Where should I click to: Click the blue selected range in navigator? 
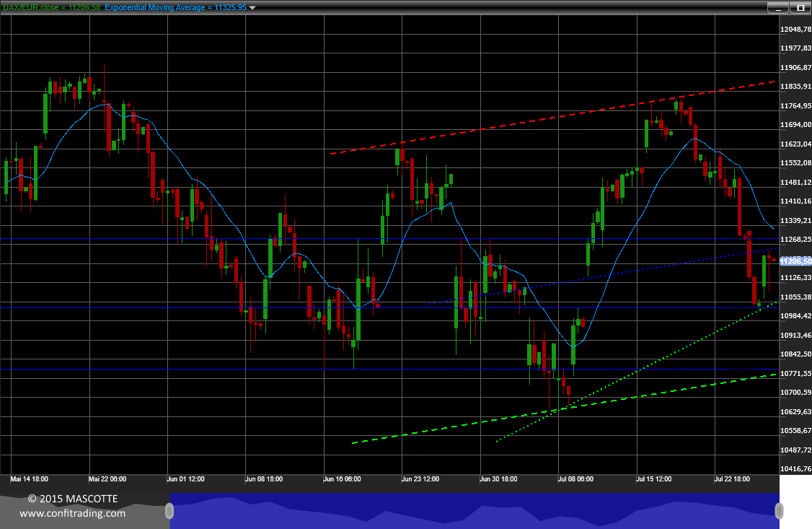475,511
